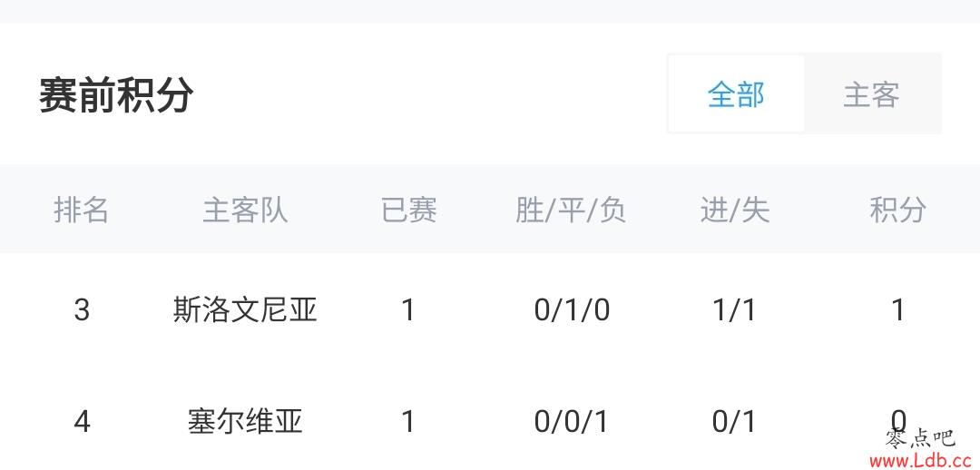Click the 斯洛文尼亚 points value
980x470 pixels.
pos(898,310)
